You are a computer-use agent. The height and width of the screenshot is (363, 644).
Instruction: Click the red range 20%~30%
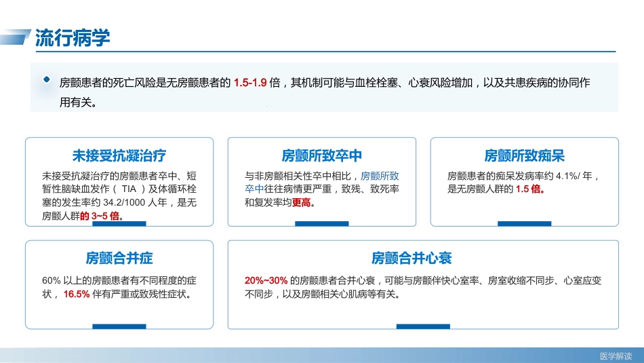(x=266, y=280)
